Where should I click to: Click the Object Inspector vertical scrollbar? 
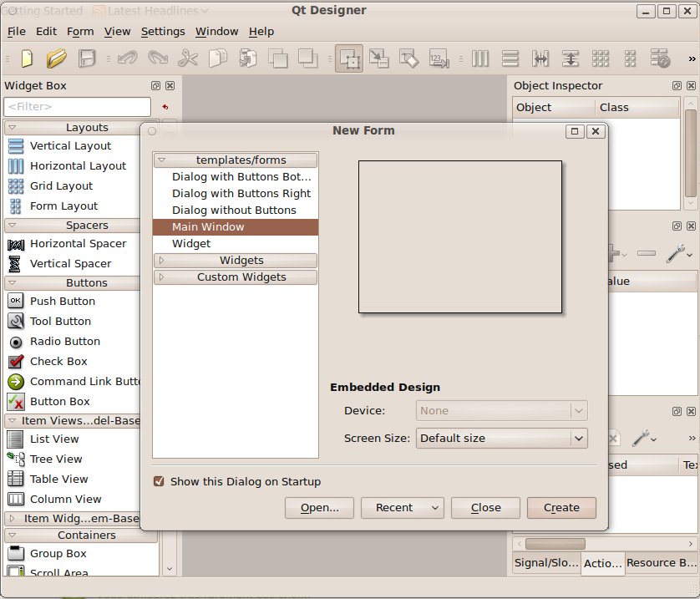691,154
